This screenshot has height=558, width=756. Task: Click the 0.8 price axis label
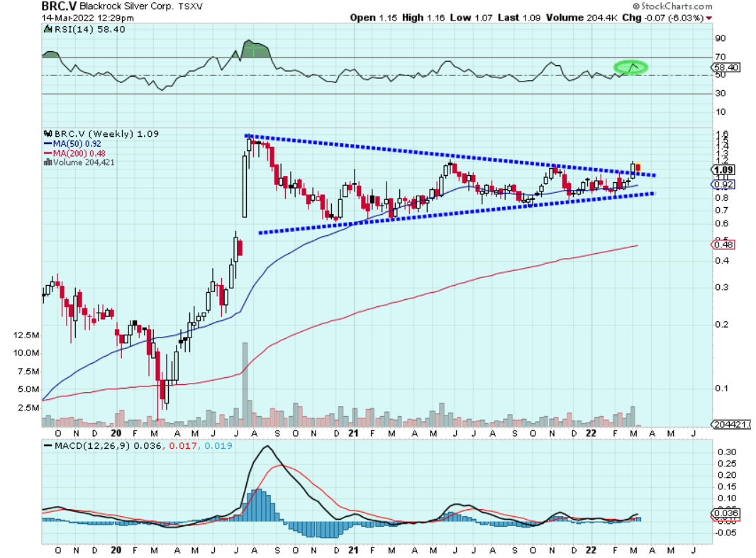point(722,198)
